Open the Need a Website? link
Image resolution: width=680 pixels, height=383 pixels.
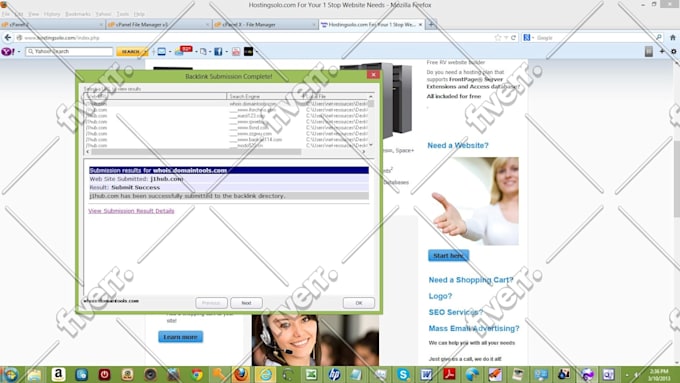click(x=458, y=145)
